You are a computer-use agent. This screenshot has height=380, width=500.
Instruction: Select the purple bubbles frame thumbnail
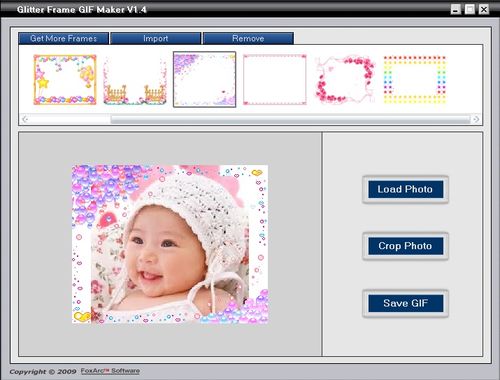204,79
